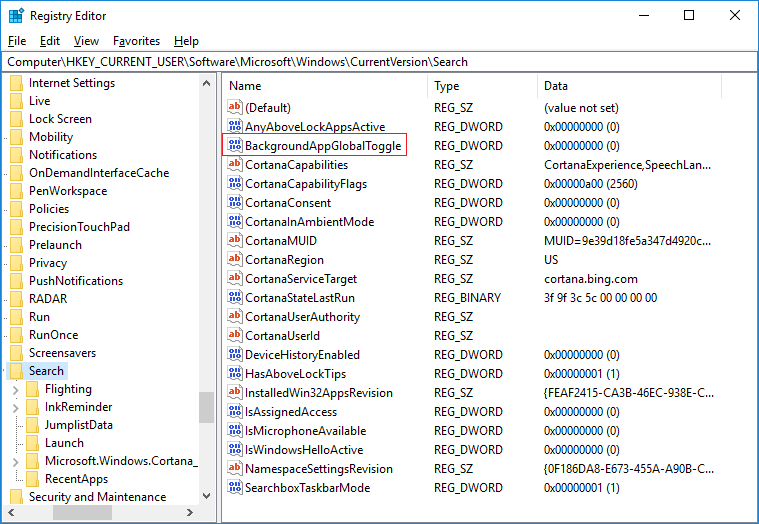This screenshot has width=759, height=524.
Task: Click the AnyAboveLockAppsActive DWORD icon
Action: point(235,126)
